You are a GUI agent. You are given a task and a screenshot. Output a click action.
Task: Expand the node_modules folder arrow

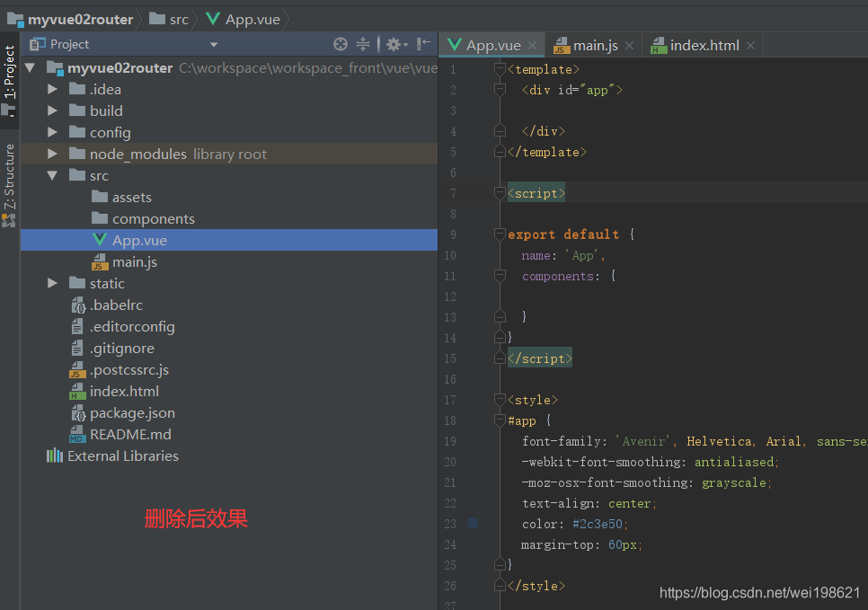tap(52, 154)
